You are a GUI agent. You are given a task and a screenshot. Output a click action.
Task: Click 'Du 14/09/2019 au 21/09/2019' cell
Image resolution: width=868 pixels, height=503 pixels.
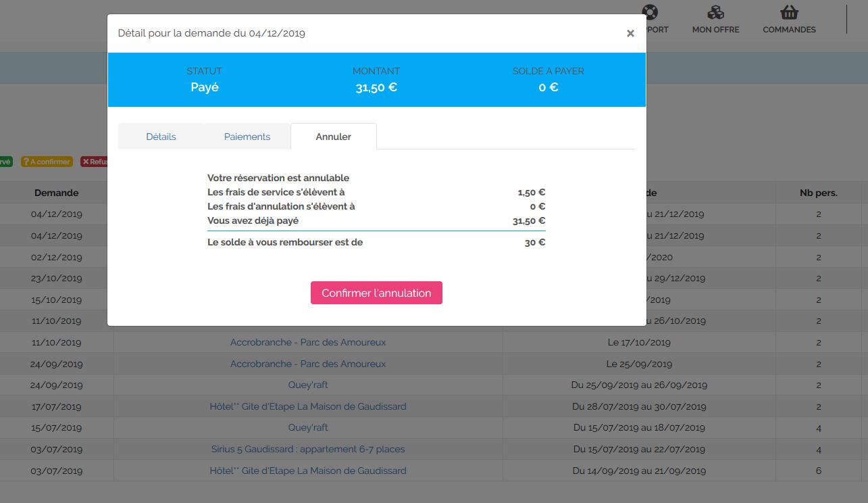(x=639, y=471)
